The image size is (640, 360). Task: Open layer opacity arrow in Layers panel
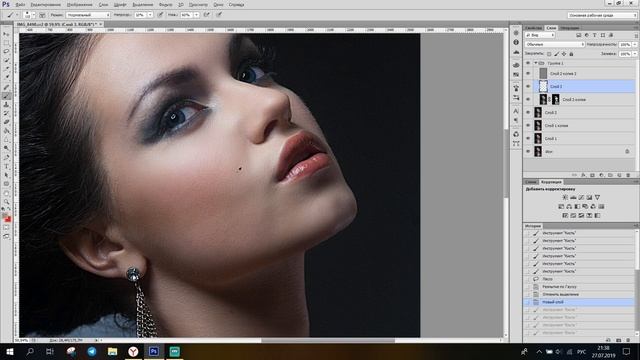[x=635, y=44]
